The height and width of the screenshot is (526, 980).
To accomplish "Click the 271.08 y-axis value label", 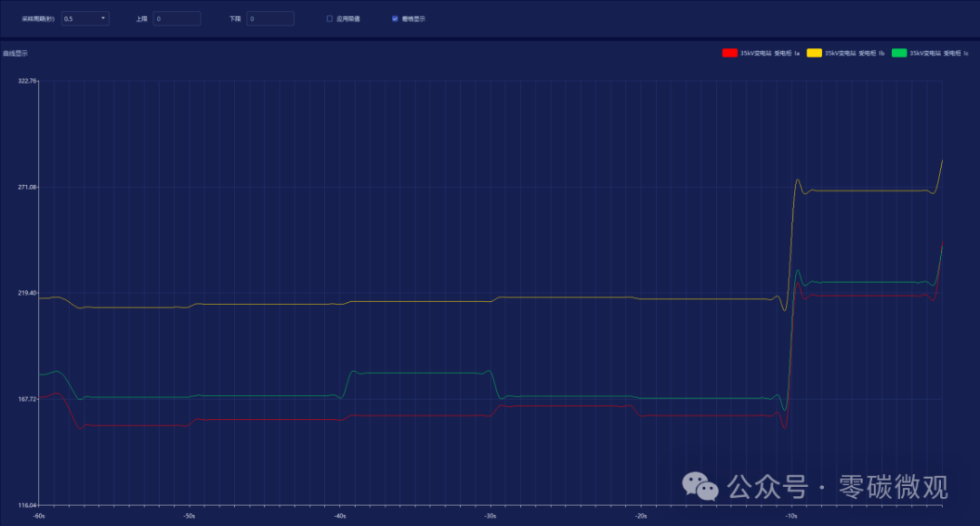I will (27, 187).
